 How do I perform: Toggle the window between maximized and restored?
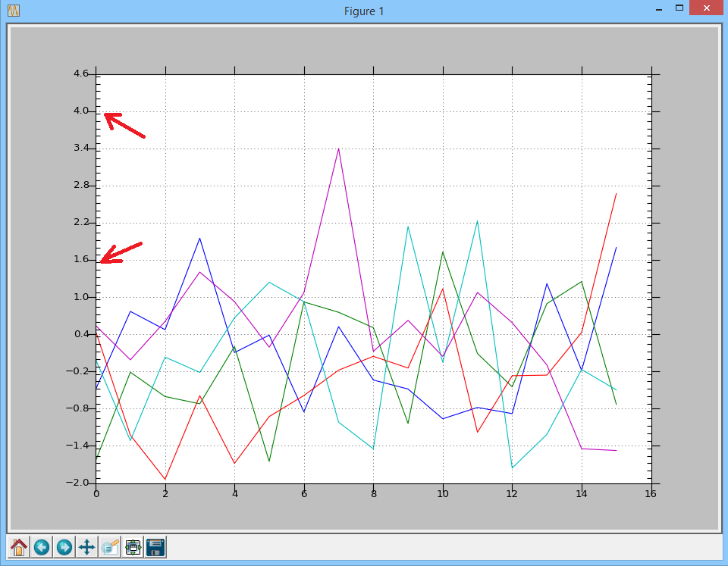point(678,8)
